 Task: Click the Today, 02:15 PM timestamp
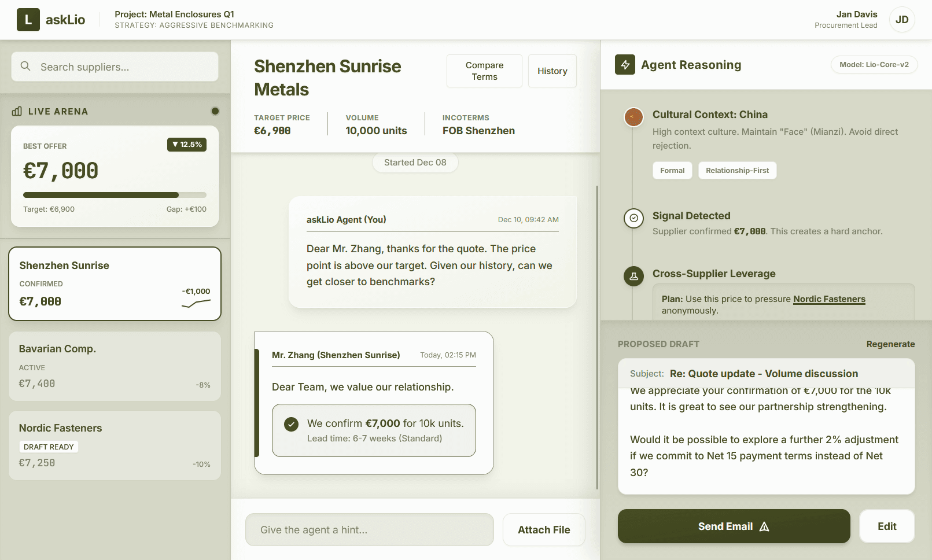coord(448,355)
